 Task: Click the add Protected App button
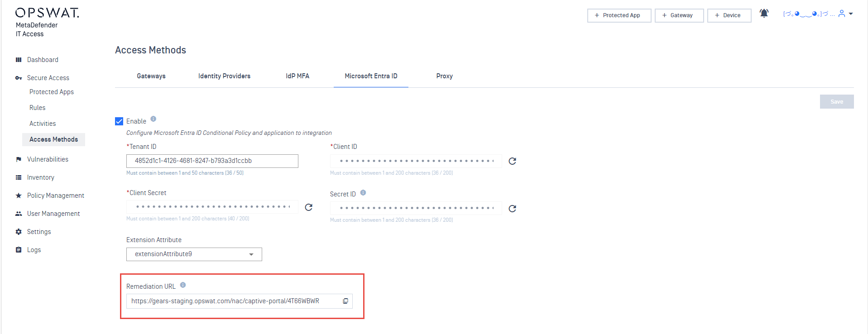click(619, 15)
